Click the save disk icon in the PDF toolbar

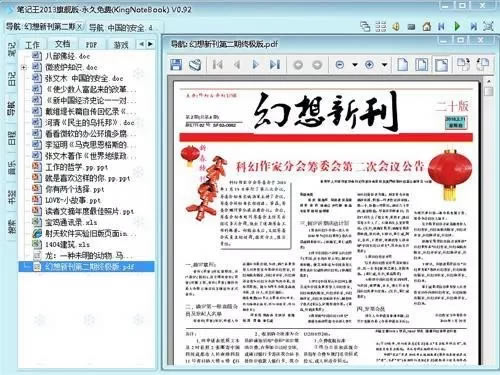point(176,64)
